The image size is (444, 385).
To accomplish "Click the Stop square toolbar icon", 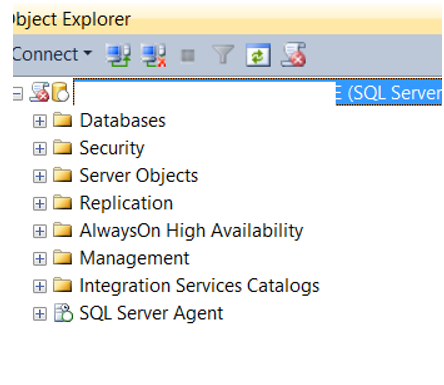I will 188,55.
